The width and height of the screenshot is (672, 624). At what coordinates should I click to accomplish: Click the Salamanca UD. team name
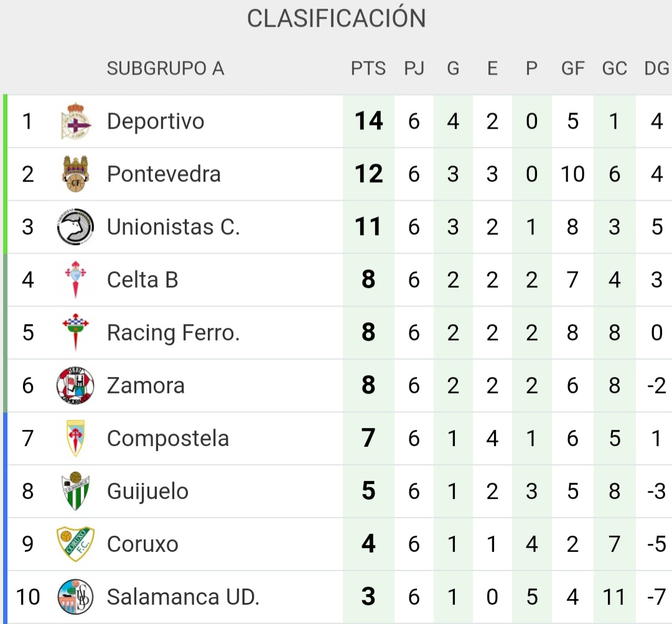(x=183, y=597)
